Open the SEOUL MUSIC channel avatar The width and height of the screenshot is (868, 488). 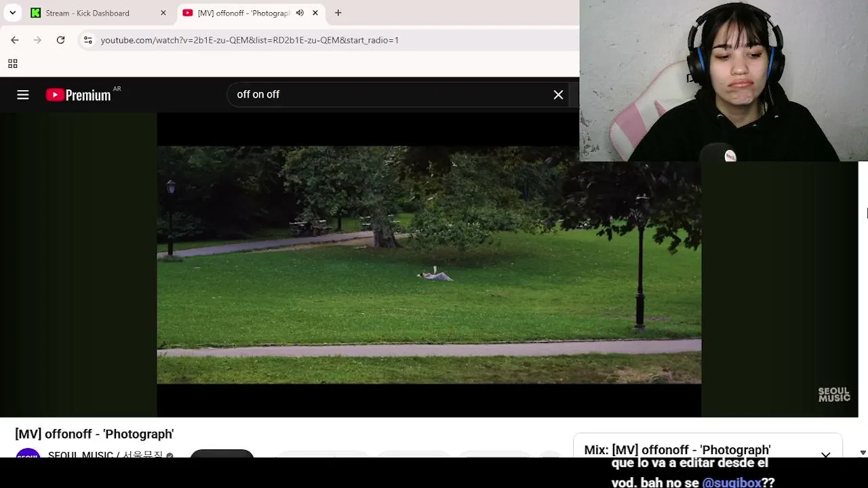click(x=28, y=453)
